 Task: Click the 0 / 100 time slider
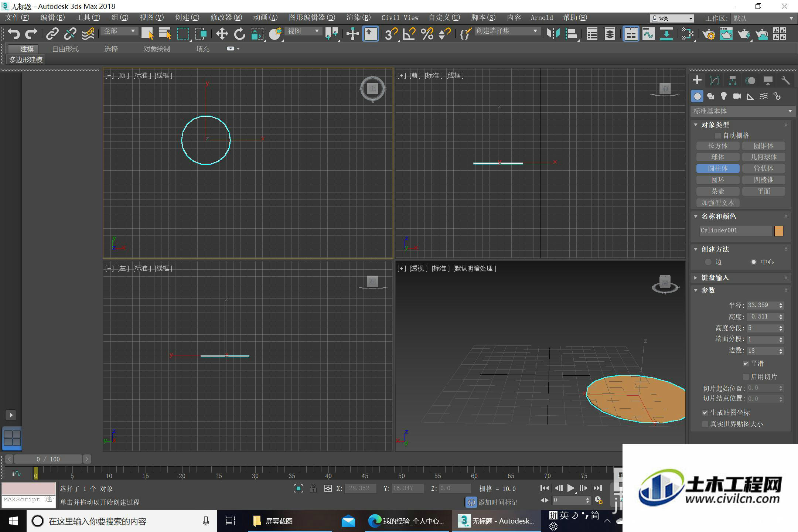(48, 459)
